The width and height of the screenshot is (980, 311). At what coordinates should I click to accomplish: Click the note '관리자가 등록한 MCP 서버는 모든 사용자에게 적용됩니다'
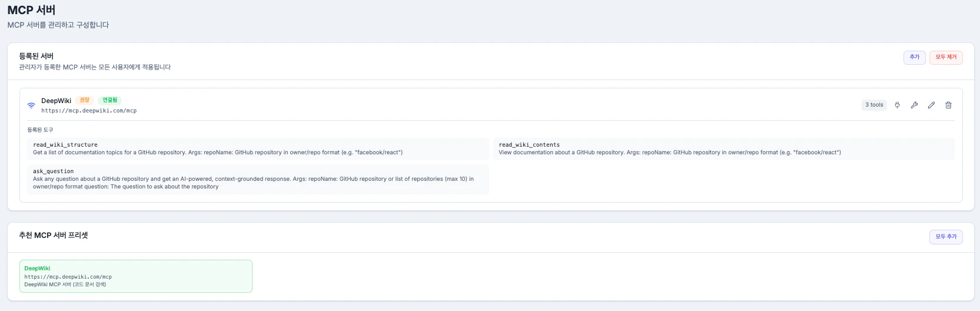(x=95, y=67)
